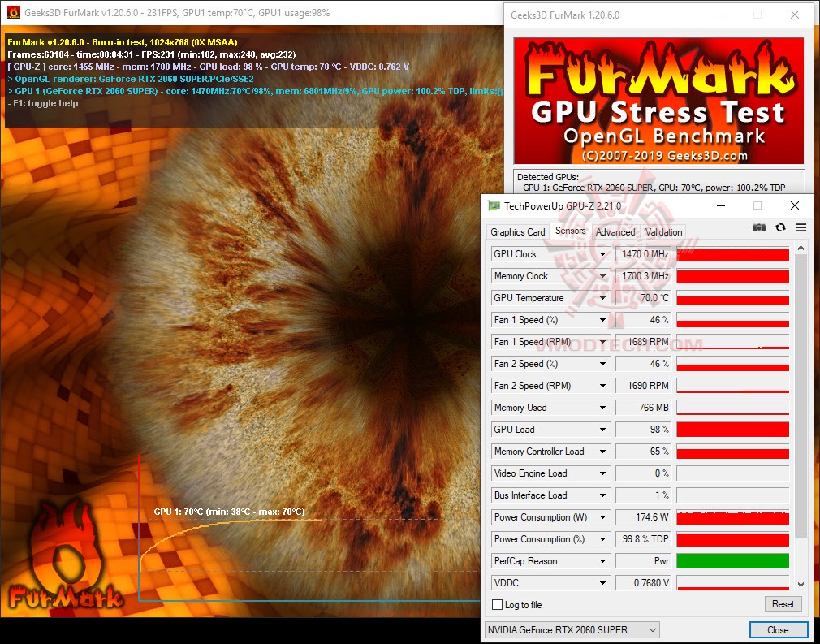Viewport: 820px width, 644px height.
Task: Click the sensor list scroll down arrow
Action: [x=801, y=585]
